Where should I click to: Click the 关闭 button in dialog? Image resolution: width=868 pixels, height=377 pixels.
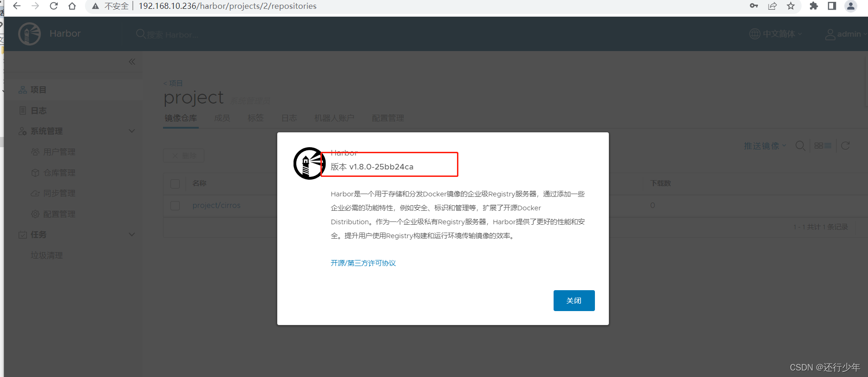point(574,300)
